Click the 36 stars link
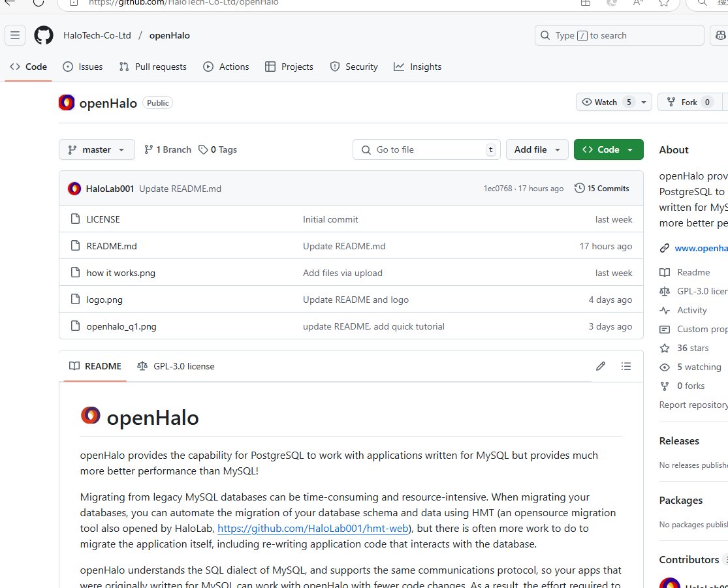This screenshot has height=588, width=728. click(692, 348)
